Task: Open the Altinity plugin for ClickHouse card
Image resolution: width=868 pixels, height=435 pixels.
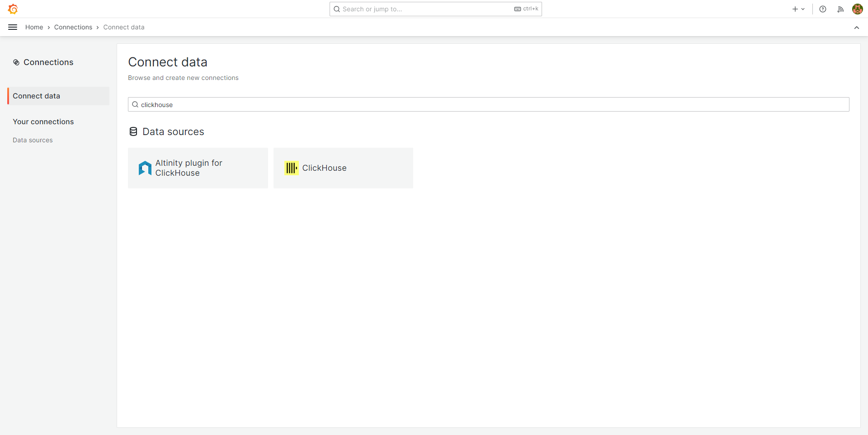Action: (x=198, y=168)
